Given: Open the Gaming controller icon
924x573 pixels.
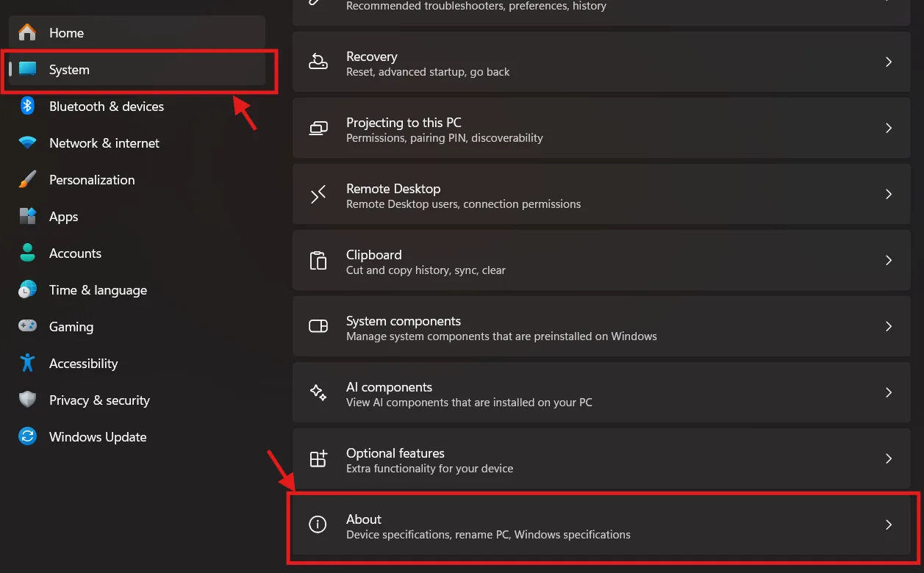Looking at the screenshot, I should click(x=27, y=326).
